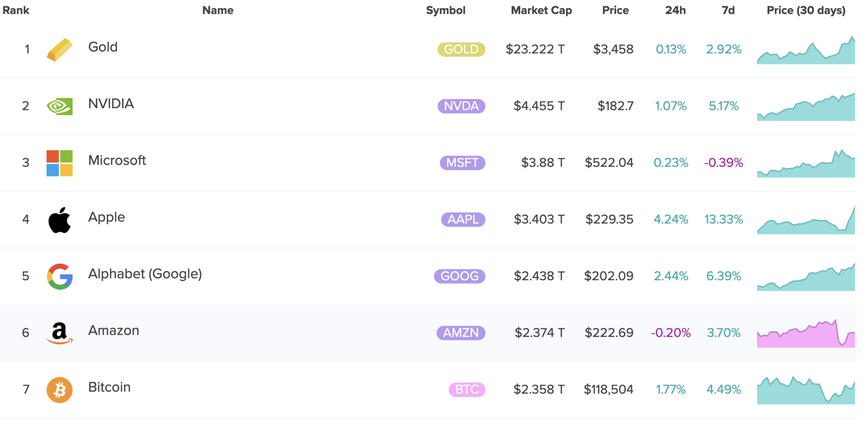Click the yellow GOLD symbol badge

pyautogui.click(x=461, y=49)
